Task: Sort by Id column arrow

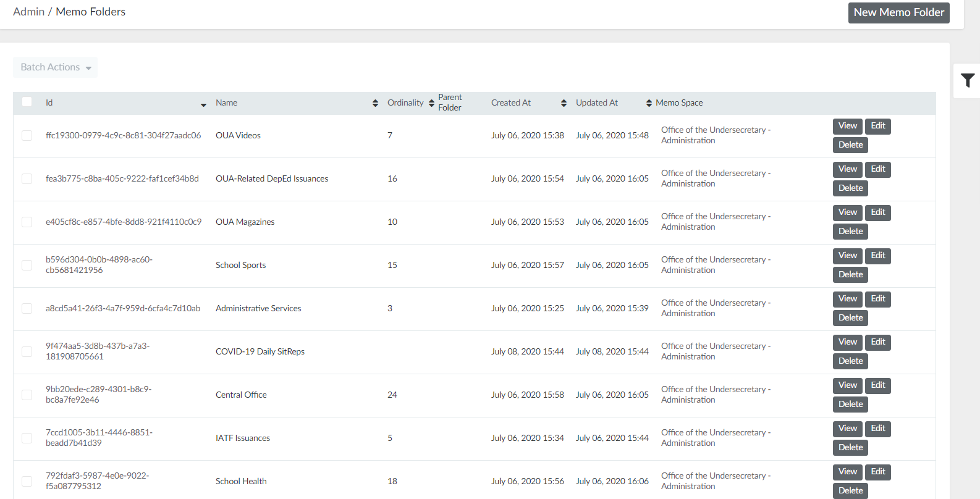Action: (x=203, y=105)
